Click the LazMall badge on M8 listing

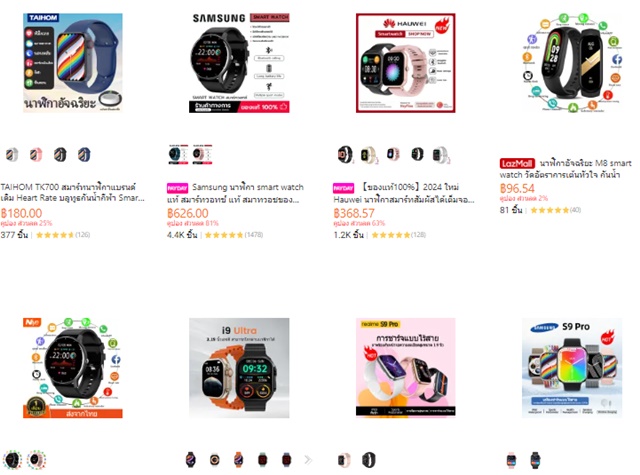[517, 163]
